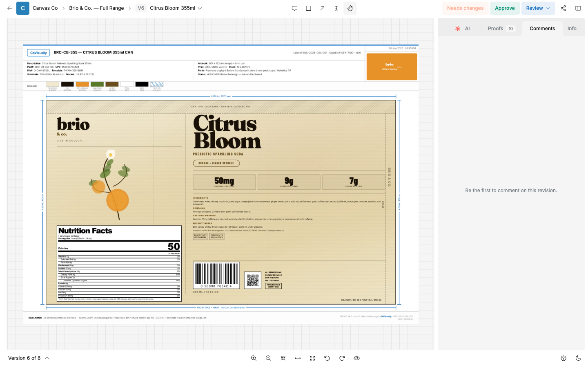The width and height of the screenshot is (588, 368).
Task: Fit proof to width
Action: (x=298, y=358)
